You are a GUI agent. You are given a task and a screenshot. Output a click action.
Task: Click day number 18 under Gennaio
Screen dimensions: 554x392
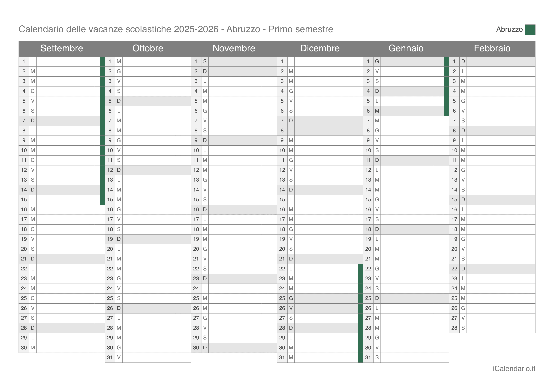368,229
